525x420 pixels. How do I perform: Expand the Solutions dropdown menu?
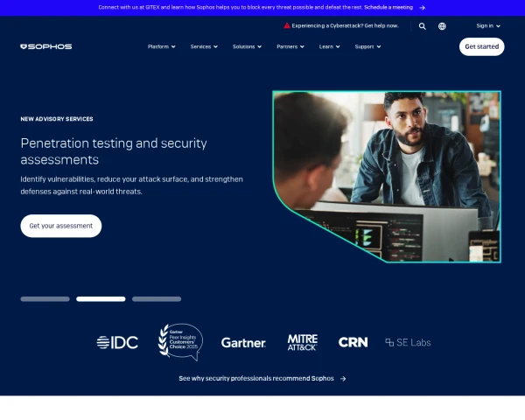(247, 46)
